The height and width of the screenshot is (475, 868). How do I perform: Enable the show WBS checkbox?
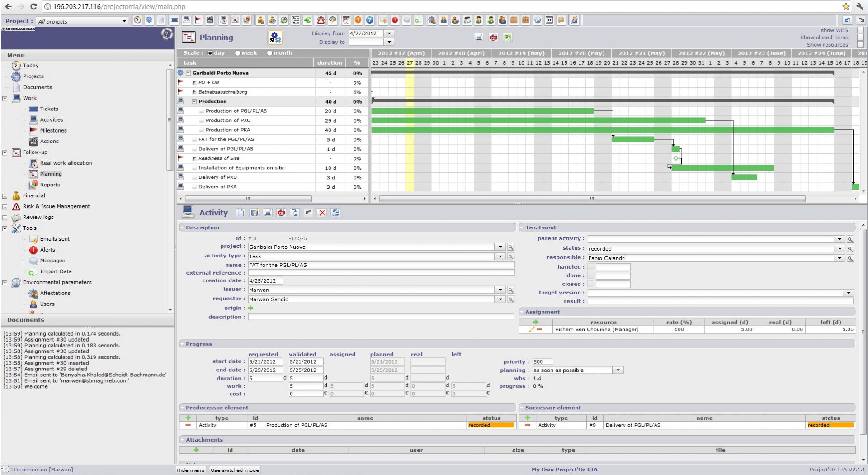click(x=860, y=30)
